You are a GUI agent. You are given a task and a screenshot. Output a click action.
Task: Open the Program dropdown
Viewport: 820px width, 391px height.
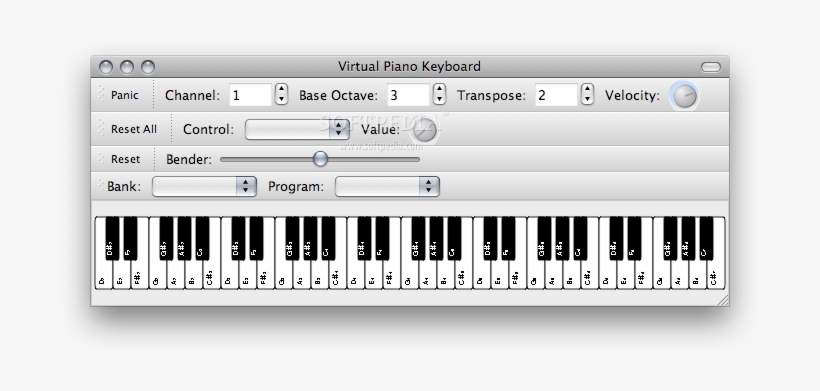(x=387, y=187)
